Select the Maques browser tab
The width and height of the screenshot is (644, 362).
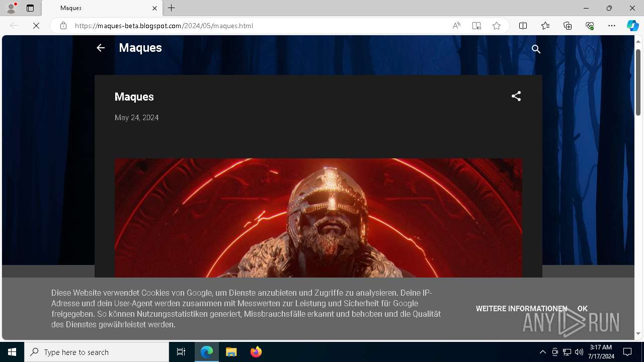click(102, 8)
